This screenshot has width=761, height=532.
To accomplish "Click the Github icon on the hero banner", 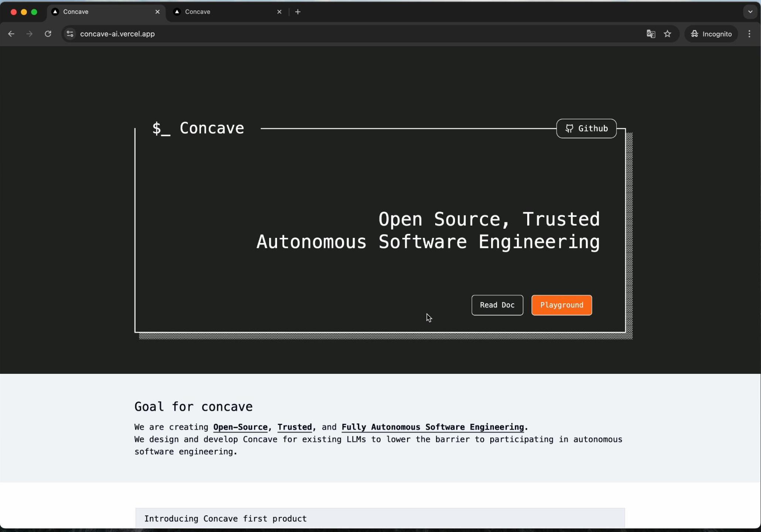I will point(570,129).
